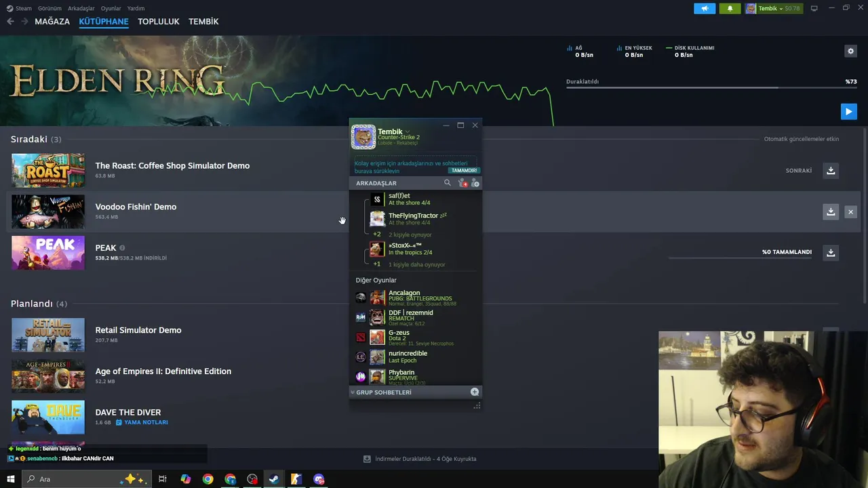Select friend nurincredible

coord(416,357)
